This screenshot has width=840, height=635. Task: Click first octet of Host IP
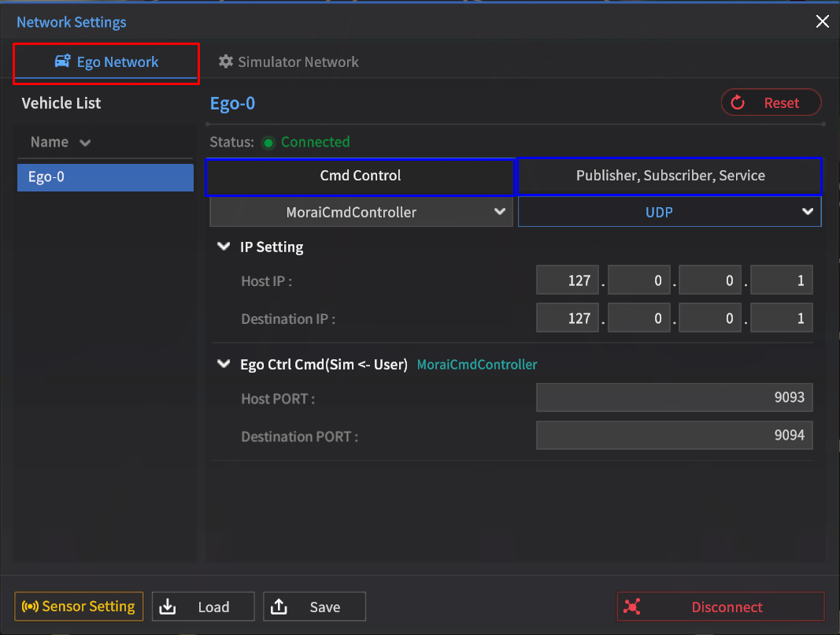point(568,280)
